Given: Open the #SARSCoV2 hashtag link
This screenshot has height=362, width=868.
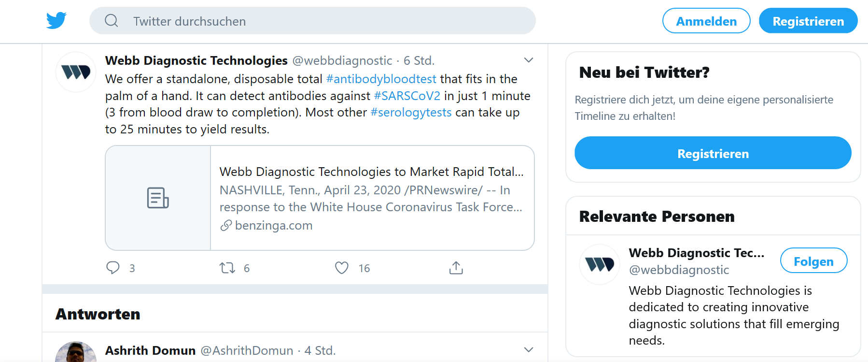Looking at the screenshot, I should [x=407, y=96].
